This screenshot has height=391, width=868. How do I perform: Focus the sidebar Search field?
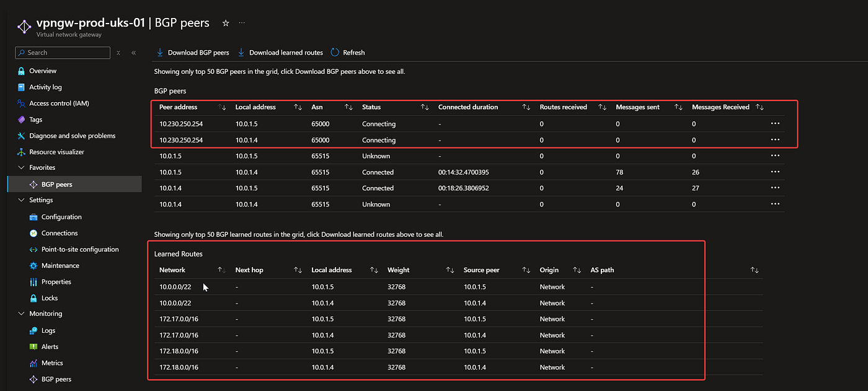(x=63, y=53)
